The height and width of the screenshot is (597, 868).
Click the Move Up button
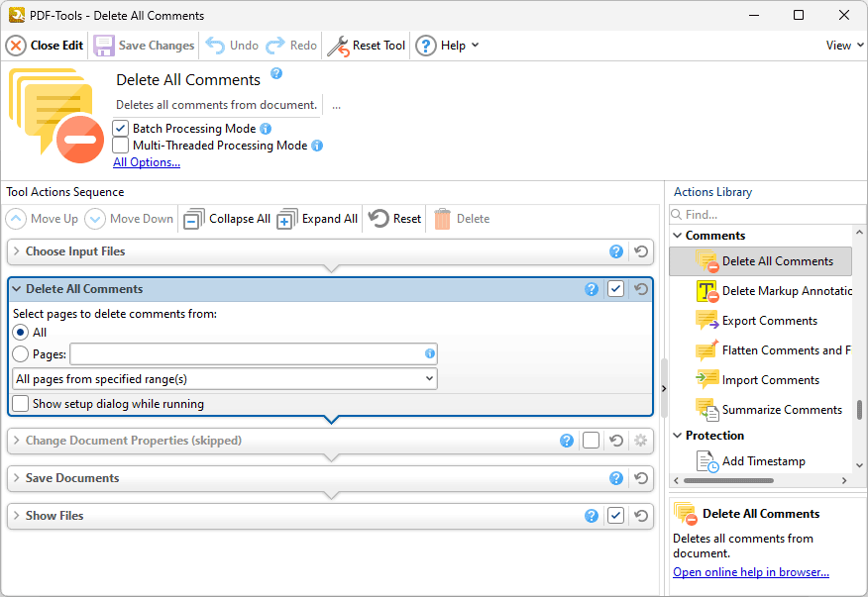(x=42, y=219)
